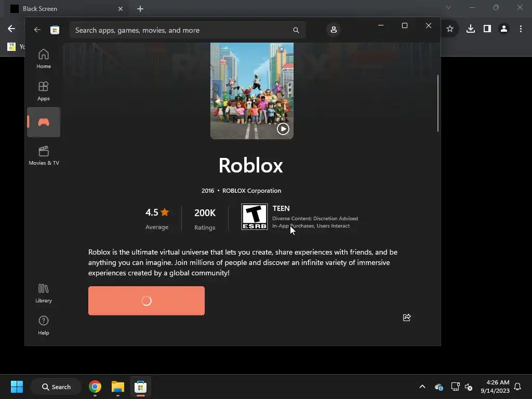
Task: Click Microsoft Store taskbar icon
Action: pos(140,387)
